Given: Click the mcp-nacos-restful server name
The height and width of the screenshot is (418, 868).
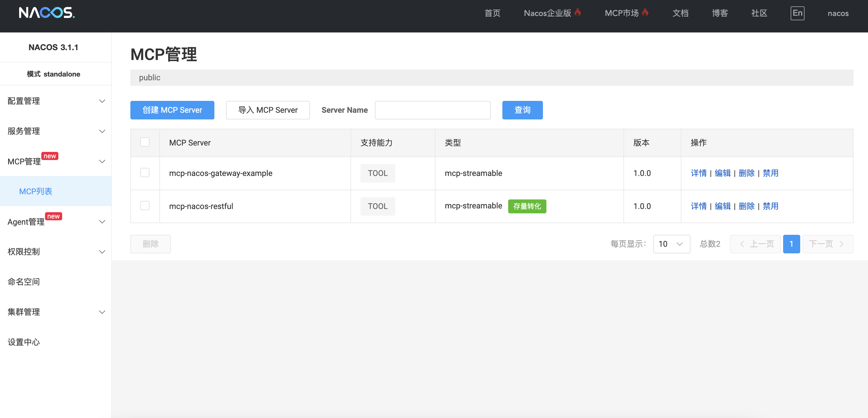Looking at the screenshot, I should pyautogui.click(x=201, y=206).
